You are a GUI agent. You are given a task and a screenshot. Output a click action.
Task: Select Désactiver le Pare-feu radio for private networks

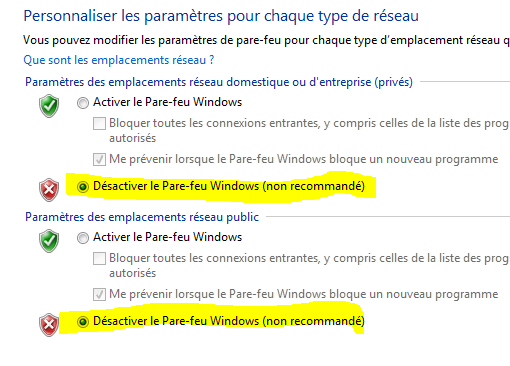point(83,187)
